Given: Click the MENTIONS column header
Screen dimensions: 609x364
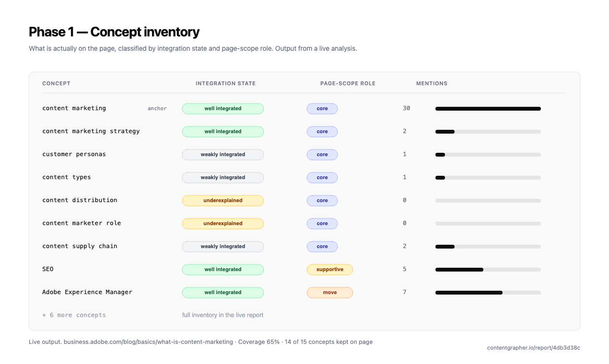Looking at the screenshot, I should (x=432, y=83).
